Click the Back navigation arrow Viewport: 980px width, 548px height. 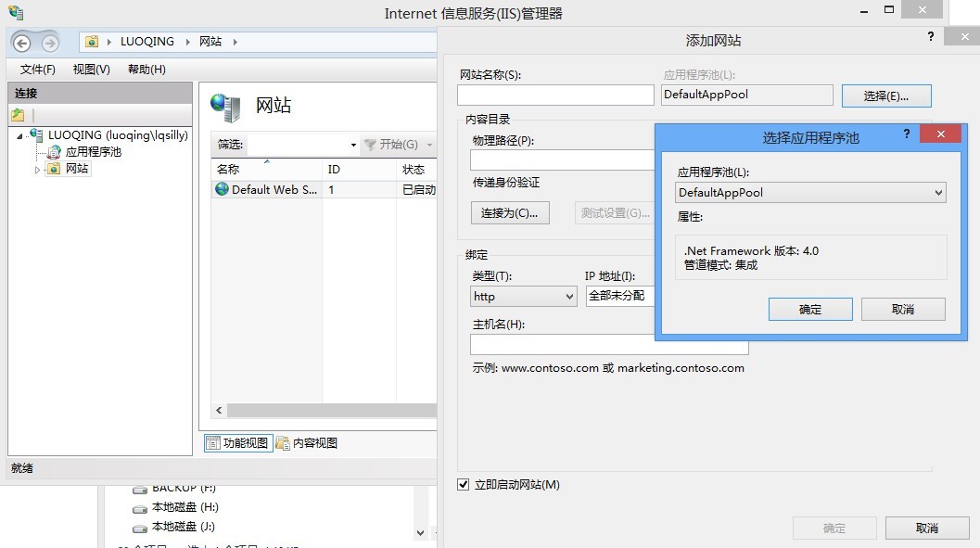pos(22,43)
